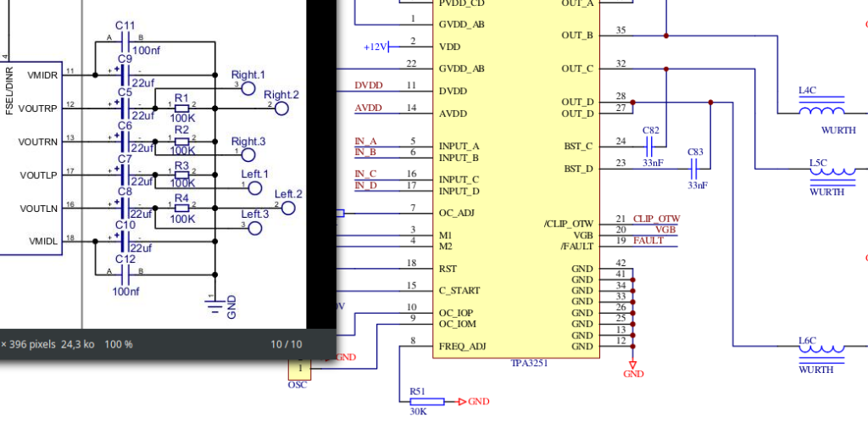Click the +12V power label
This screenshot has width=868, height=423.
tap(374, 46)
